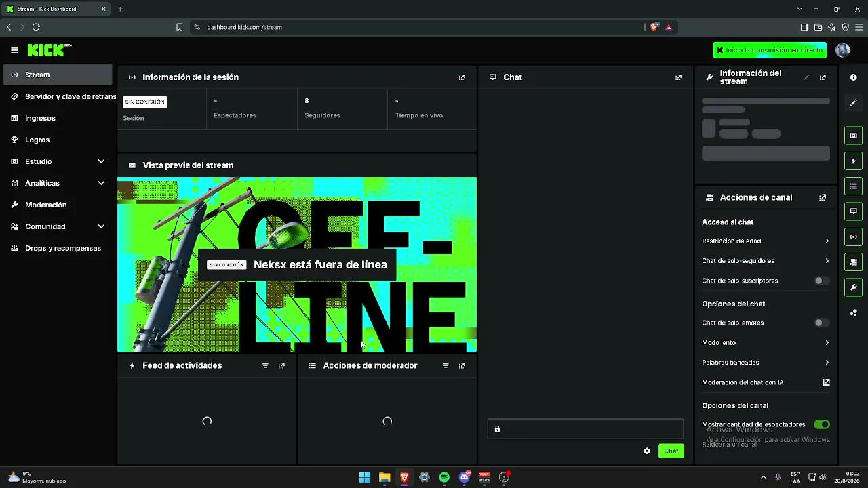Image resolution: width=868 pixels, height=488 pixels.
Task: Open Palabras baneadas settings
Action: 766,363
